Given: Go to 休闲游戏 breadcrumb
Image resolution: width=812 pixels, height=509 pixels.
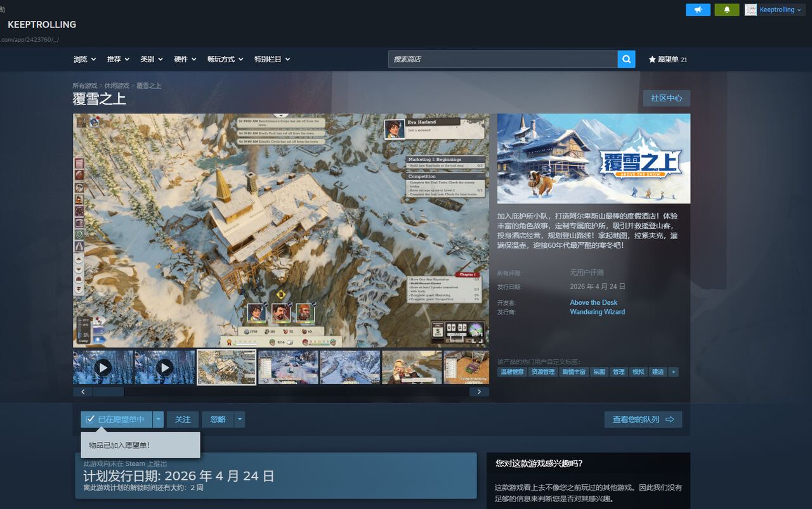Looking at the screenshot, I should click(x=117, y=86).
